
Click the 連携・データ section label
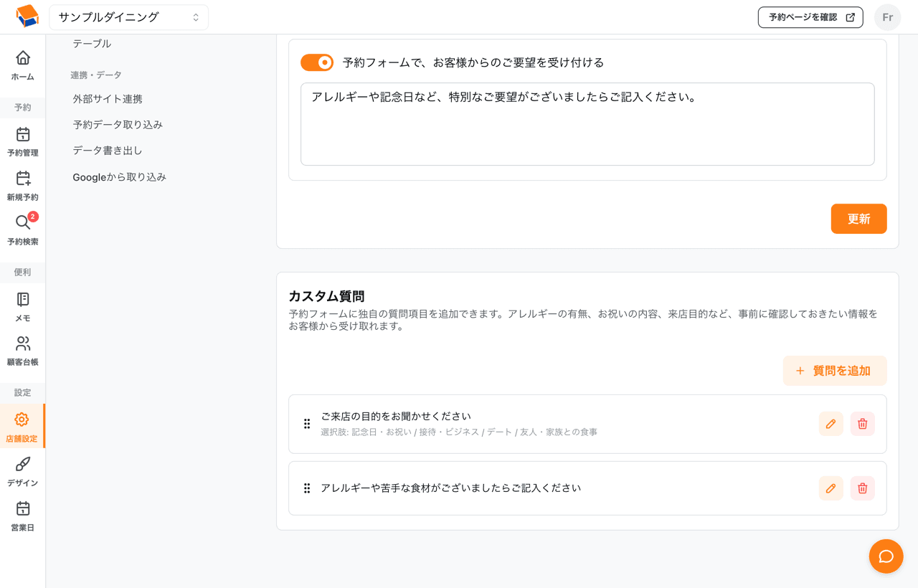96,75
